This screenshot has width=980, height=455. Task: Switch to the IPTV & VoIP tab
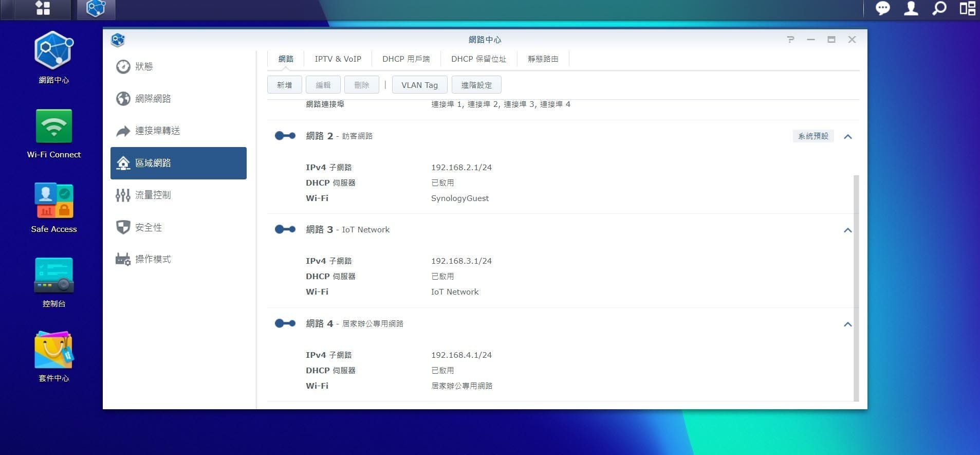(338, 59)
